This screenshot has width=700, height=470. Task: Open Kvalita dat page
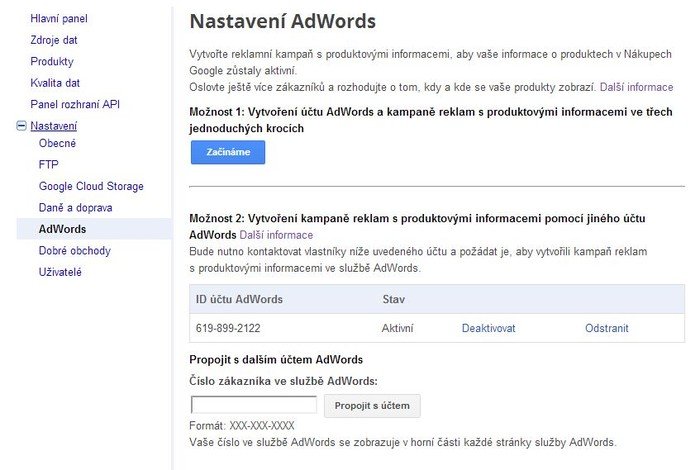[55, 83]
